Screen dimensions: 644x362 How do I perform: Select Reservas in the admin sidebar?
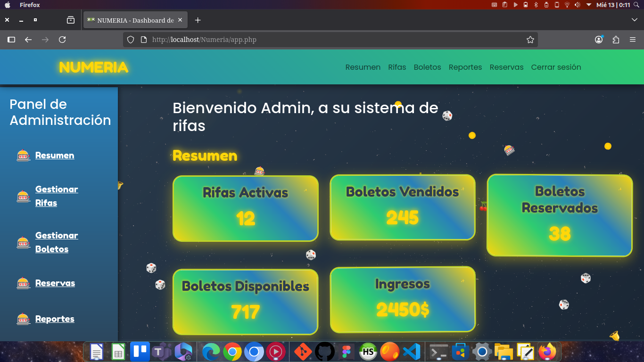pos(55,283)
